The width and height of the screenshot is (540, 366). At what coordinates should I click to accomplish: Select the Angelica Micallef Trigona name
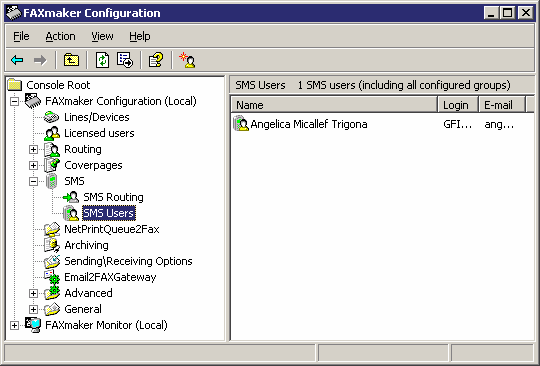309,124
